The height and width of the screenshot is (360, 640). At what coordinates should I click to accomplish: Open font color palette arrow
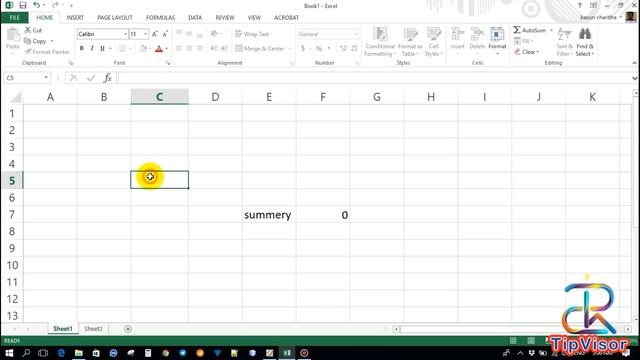coord(167,49)
